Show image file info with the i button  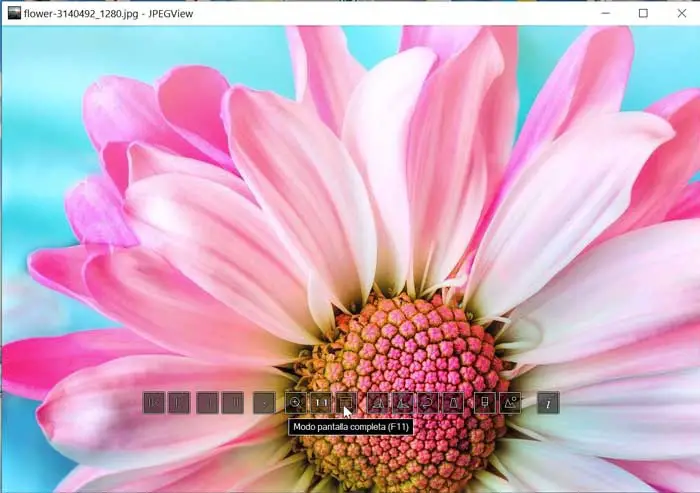548,403
